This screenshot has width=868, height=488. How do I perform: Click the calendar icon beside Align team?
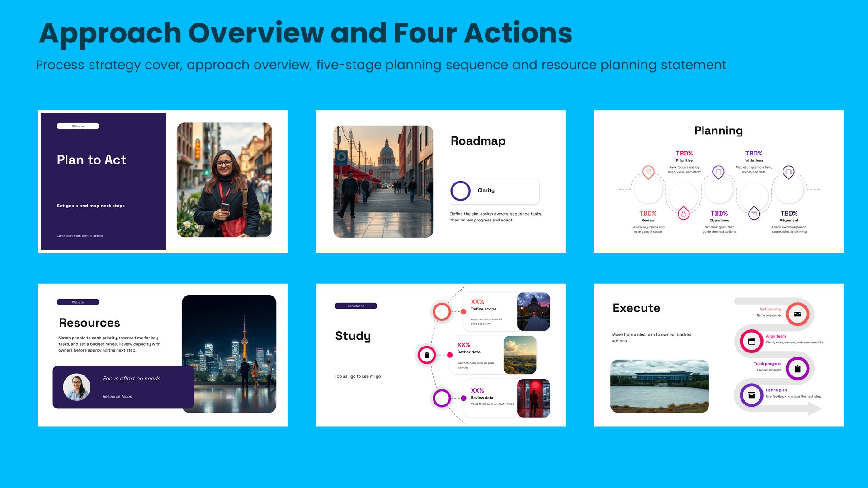[751, 341]
